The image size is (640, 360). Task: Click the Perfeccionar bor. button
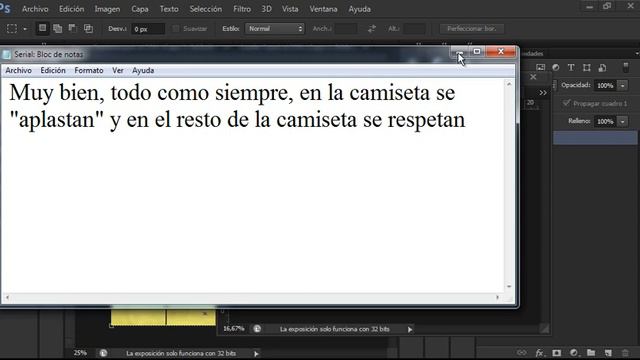[x=471, y=29]
